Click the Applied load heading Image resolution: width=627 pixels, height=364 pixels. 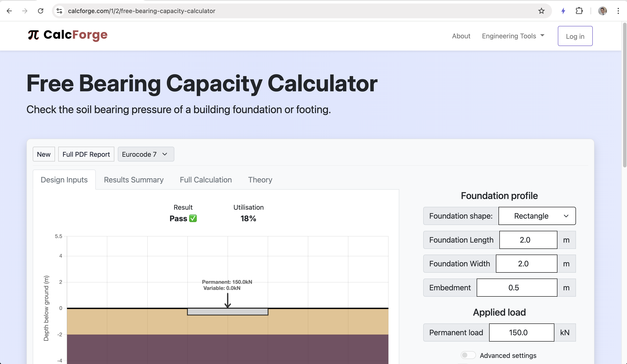[x=499, y=312]
